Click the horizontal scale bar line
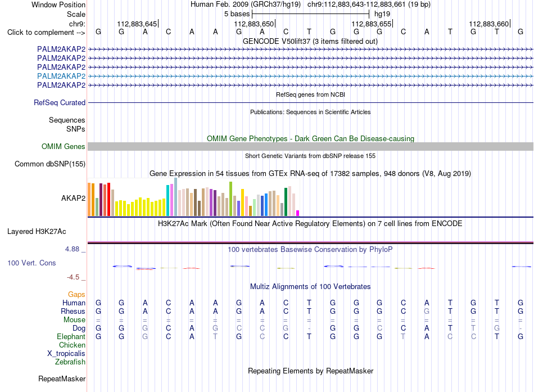 (311, 14)
